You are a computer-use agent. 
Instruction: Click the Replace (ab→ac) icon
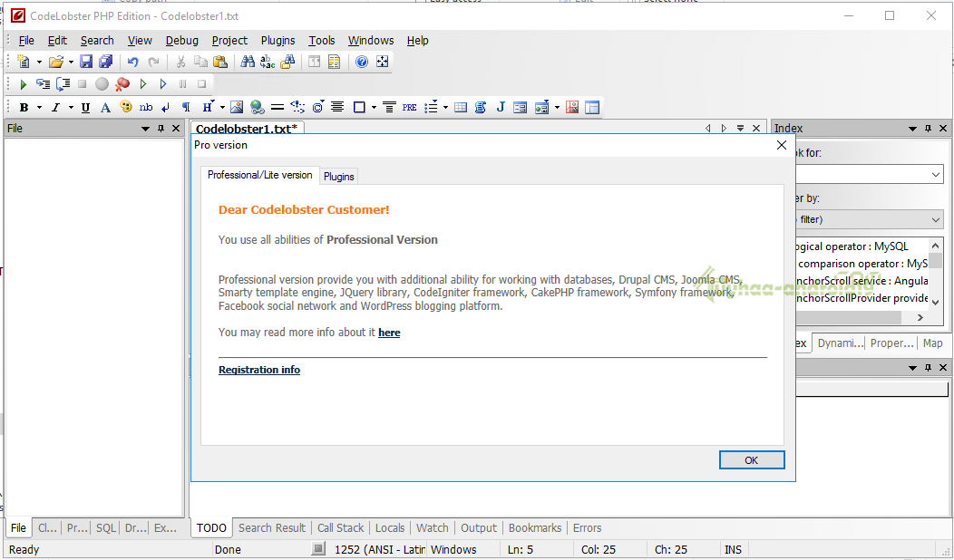pos(268,62)
